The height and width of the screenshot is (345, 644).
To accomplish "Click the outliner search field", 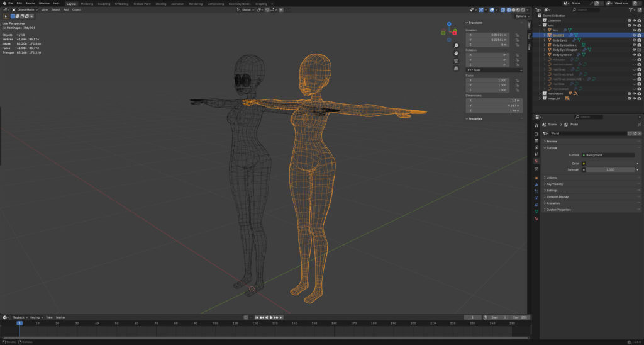I will coord(586,9).
